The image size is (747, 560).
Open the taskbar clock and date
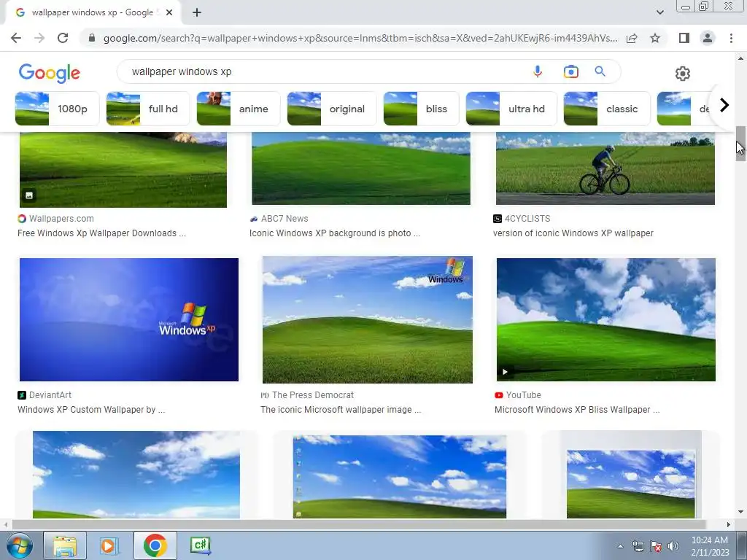[x=710, y=546]
